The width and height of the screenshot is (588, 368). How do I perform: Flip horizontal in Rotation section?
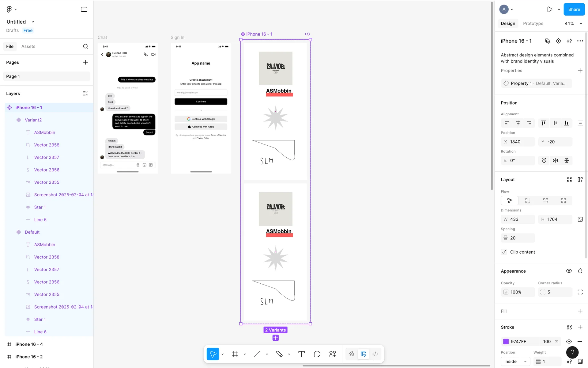[x=555, y=160]
